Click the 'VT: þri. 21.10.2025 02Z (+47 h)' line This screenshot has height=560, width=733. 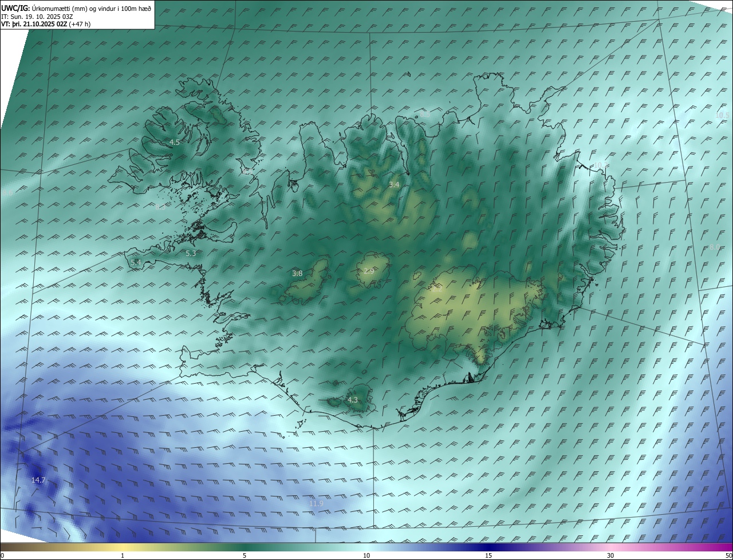46,24
